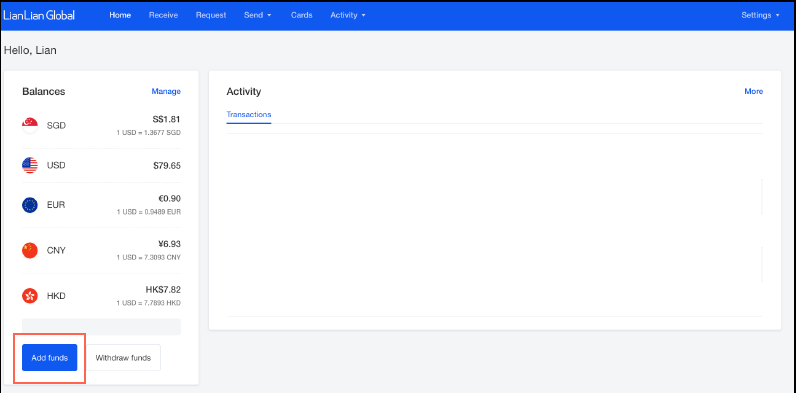Click the 1 USD = 1.3677 SGD rate

click(x=148, y=133)
